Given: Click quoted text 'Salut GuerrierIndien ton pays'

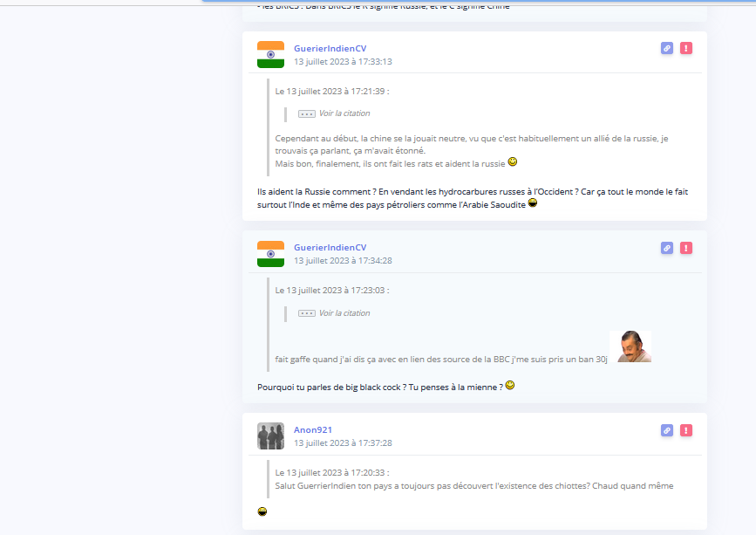Looking at the screenshot, I should 334,486.
